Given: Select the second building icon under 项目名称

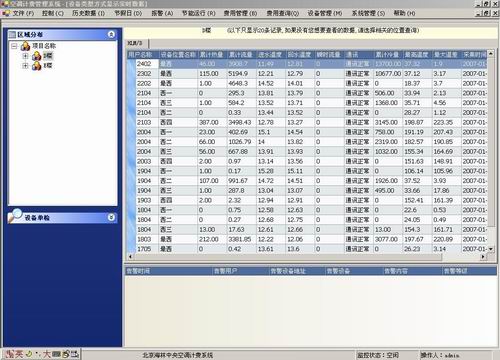Looking at the screenshot, I should coord(37,66).
